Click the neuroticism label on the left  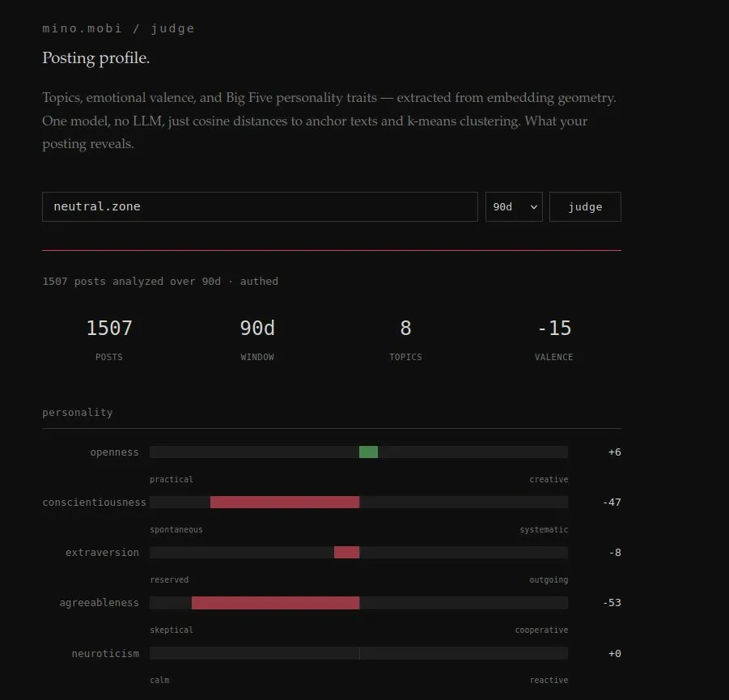point(105,653)
